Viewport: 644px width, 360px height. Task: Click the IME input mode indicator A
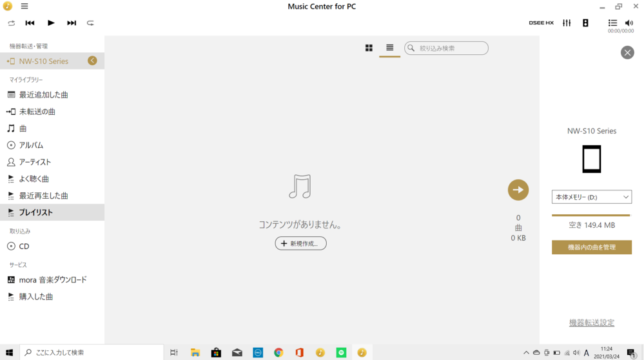pyautogui.click(x=587, y=353)
